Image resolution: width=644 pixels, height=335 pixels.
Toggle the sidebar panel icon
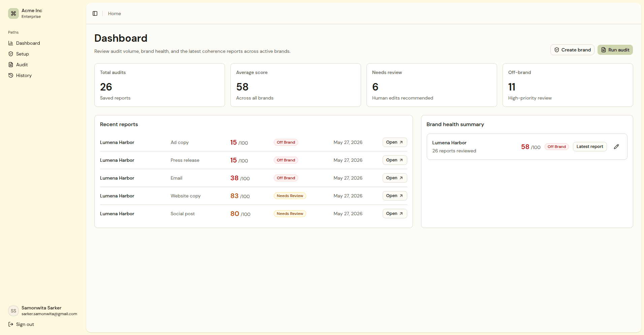point(95,13)
